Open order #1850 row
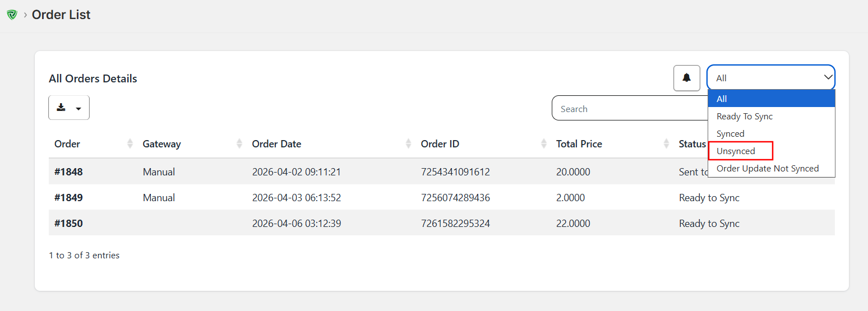This screenshot has width=868, height=311. coord(68,224)
